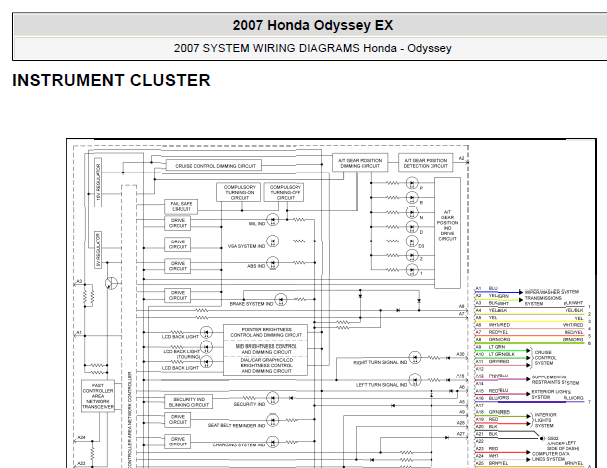This screenshot has height=468, width=607.
Task: Click the 'A1 BLU' wire label
Action: tap(487, 288)
